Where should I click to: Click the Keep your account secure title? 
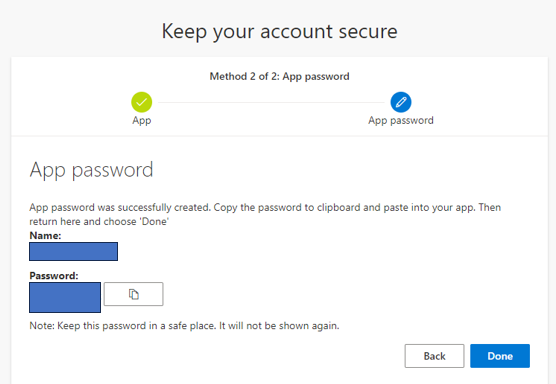279,32
